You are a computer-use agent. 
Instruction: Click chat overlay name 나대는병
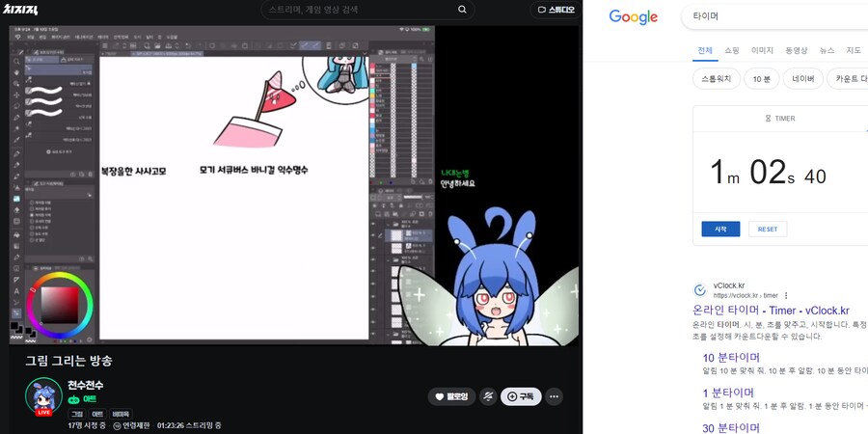pos(455,173)
